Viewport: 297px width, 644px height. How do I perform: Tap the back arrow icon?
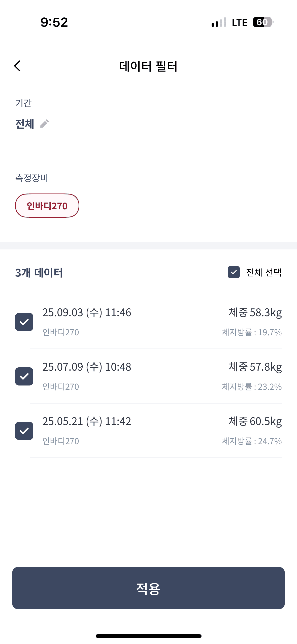pos(17,66)
